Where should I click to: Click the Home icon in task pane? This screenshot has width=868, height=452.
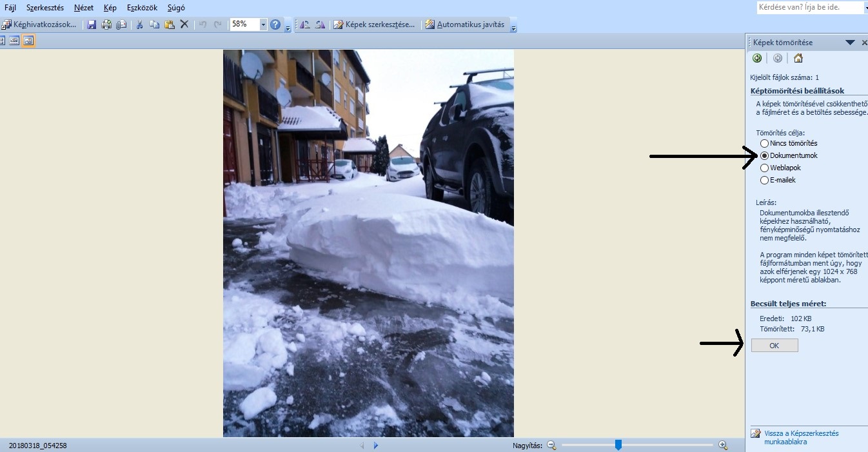pos(798,58)
